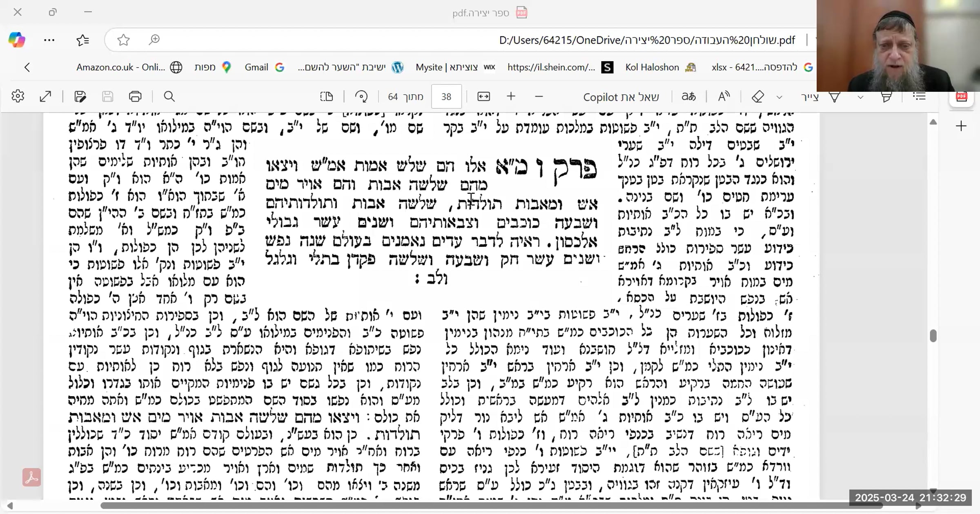Open the Favorites list icon

click(83, 40)
